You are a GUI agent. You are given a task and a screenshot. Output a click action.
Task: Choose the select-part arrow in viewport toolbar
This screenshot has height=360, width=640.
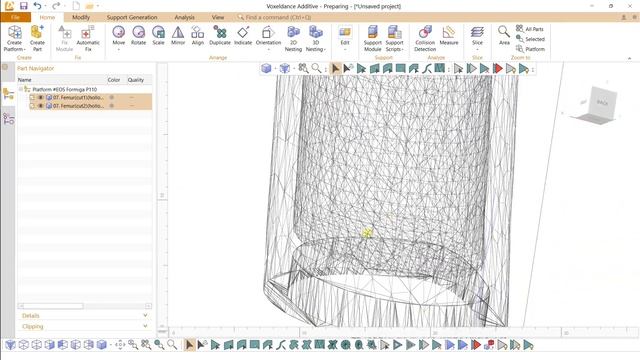tap(336, 69)
